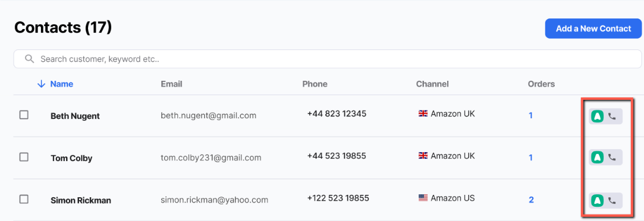Select Tom Colby's row checkbox
Screen dimensions: 644x221
click(x=24, y=157)
